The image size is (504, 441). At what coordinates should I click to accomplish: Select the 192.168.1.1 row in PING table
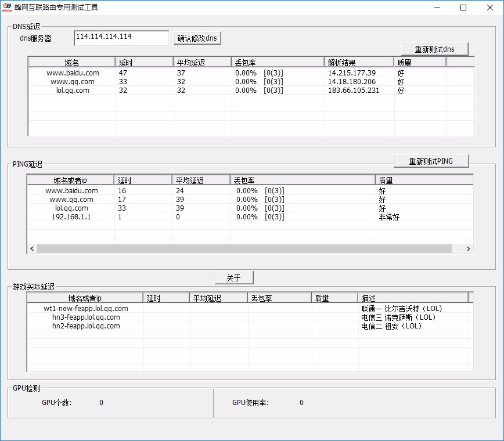tap(250, 217)
